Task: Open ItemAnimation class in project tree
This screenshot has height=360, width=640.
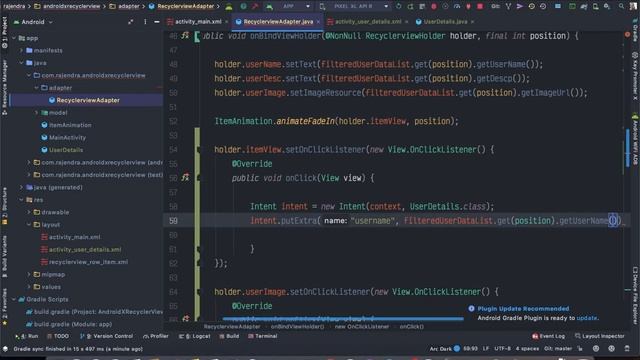Action: [66, 125]
